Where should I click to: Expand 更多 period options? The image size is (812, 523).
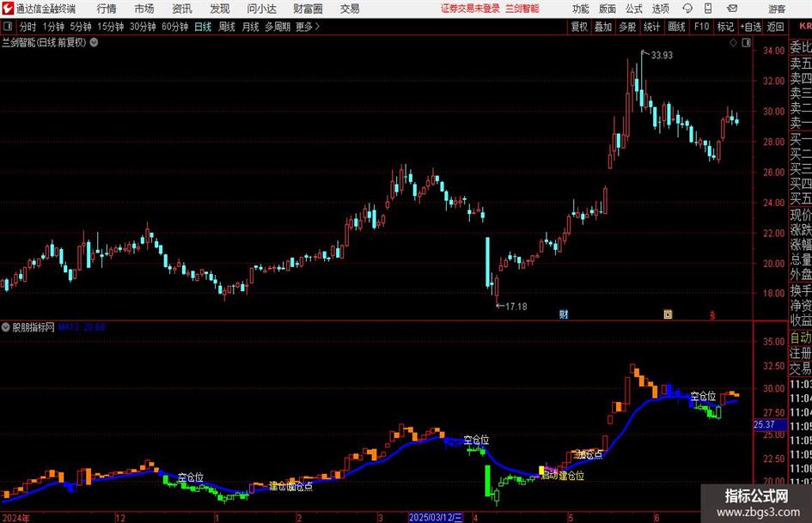[308, 27]
